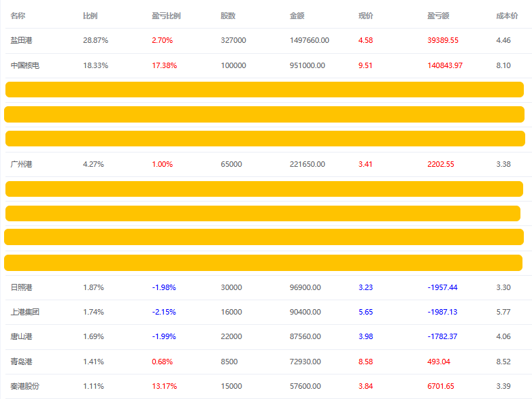Click the 65000 share count

pyautogui.click(x=231, y=164)
